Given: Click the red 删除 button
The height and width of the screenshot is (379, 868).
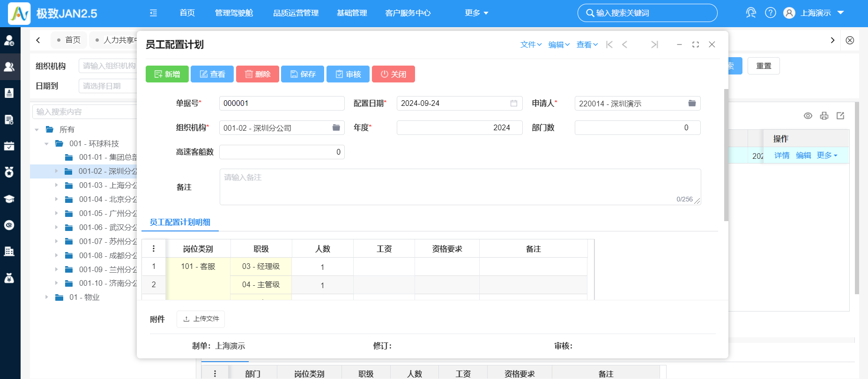Looking at the screenshot, I should pos(258,74).
